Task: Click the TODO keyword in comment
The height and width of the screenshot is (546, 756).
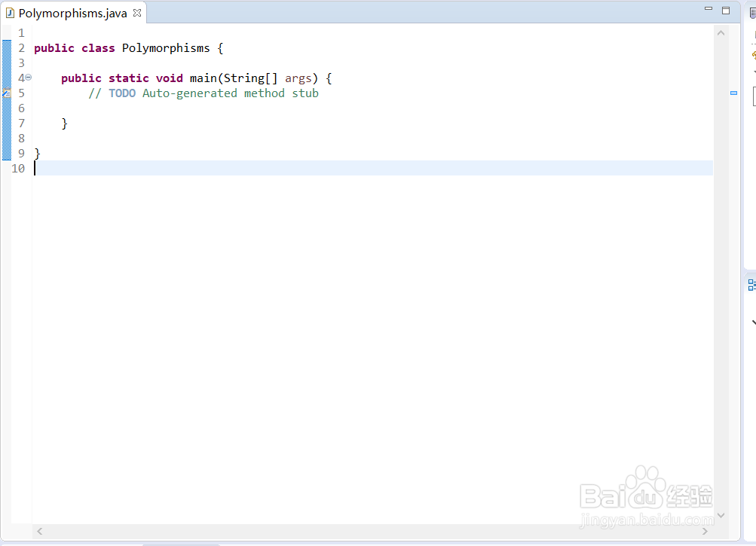Action: point(122,93)
